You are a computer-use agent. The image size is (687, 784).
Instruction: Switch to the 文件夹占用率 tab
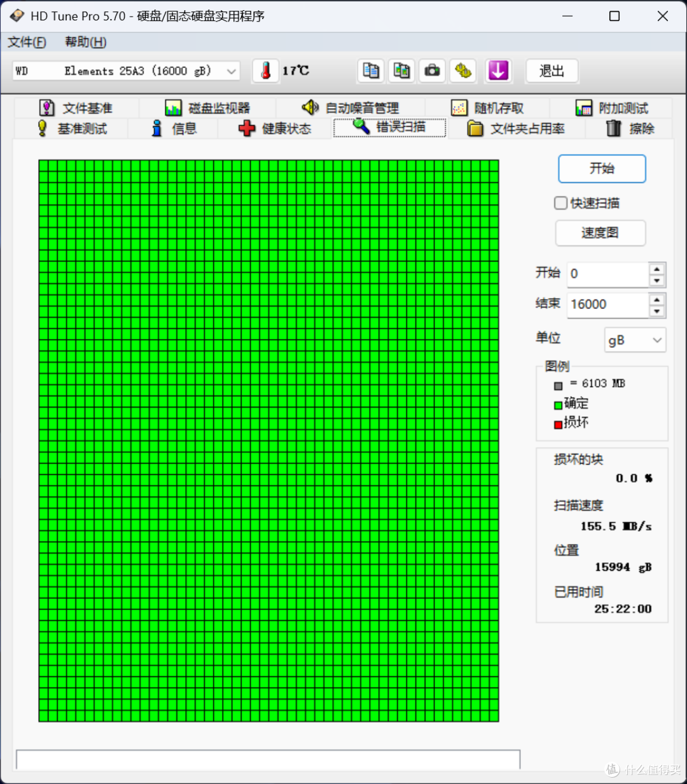[517, 128]
